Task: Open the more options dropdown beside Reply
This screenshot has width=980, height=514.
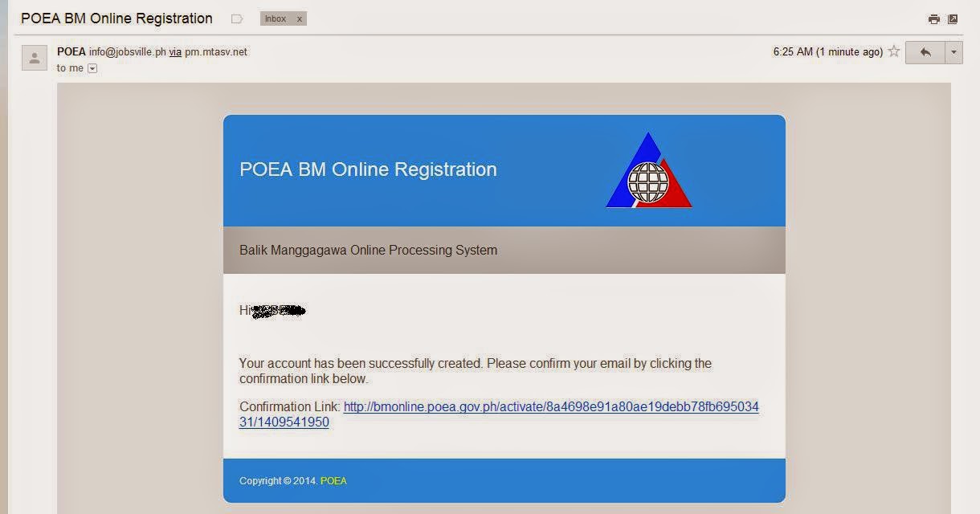Action: pos(953,52)
